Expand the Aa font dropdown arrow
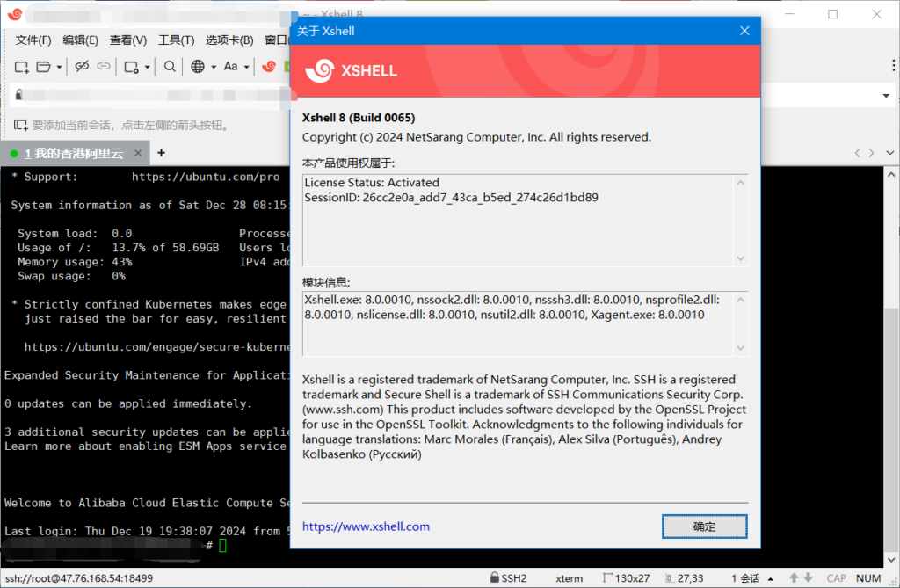Viewport: 900px width, 588px height. click(x=246, y=67)
